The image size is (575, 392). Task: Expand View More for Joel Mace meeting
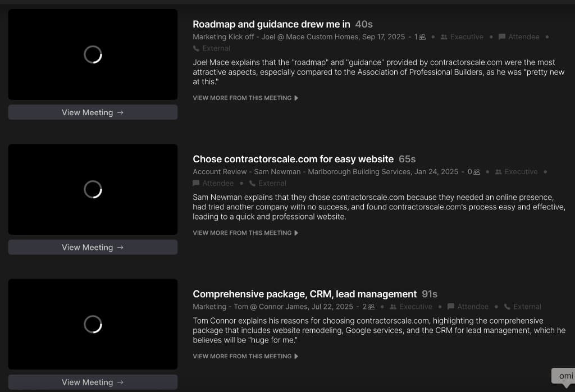[245, 98]
